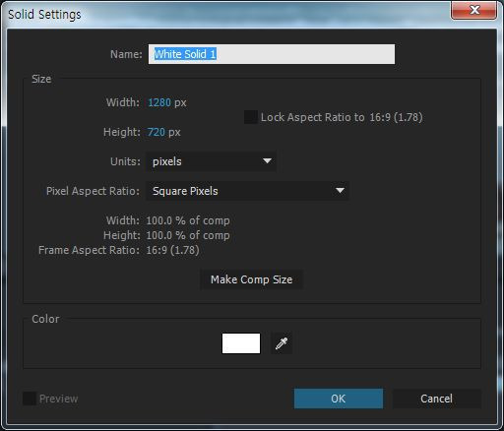Enable Lock Aspect Ratio to 16:9 checkbox
The width and height of the screenshot is (504, 431).
click(251, 117)
